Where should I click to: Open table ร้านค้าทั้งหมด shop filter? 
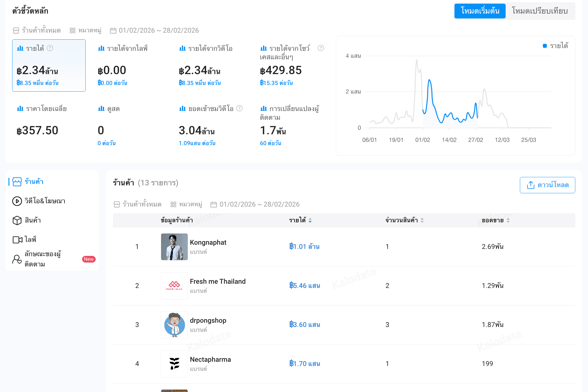tap(138, 204)
